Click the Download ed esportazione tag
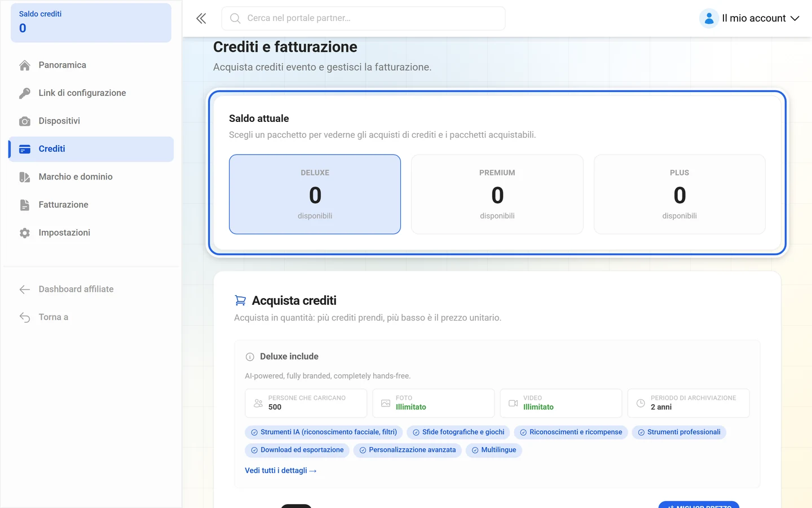This screenshot has height=508, width=812. (297, 450)
